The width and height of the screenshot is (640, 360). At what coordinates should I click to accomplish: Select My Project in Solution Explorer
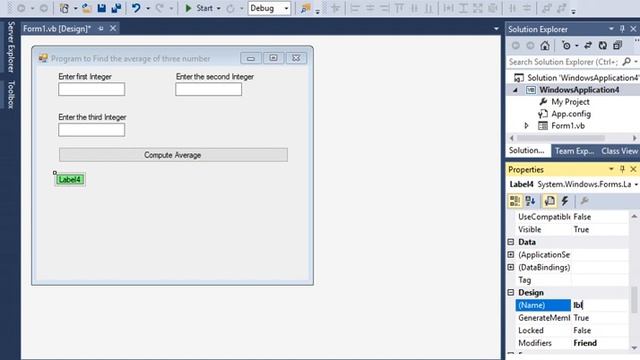[x=570, y=102]
